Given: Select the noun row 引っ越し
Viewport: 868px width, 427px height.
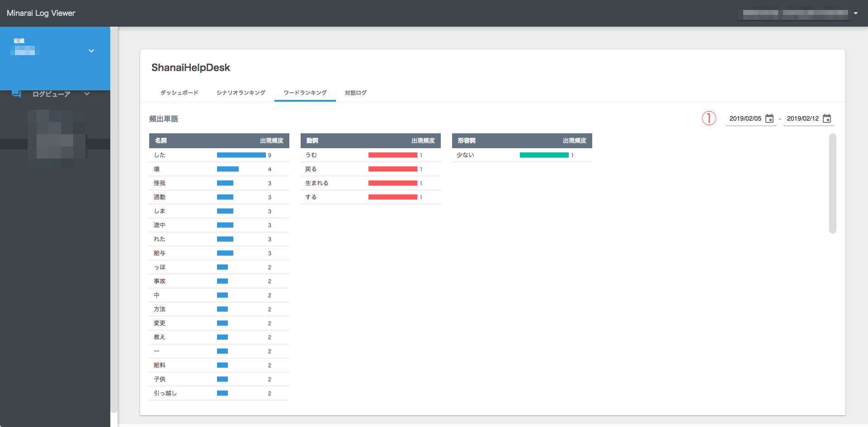Looking at the screenshot, I should pyautogui.click(x=219, y=393).
